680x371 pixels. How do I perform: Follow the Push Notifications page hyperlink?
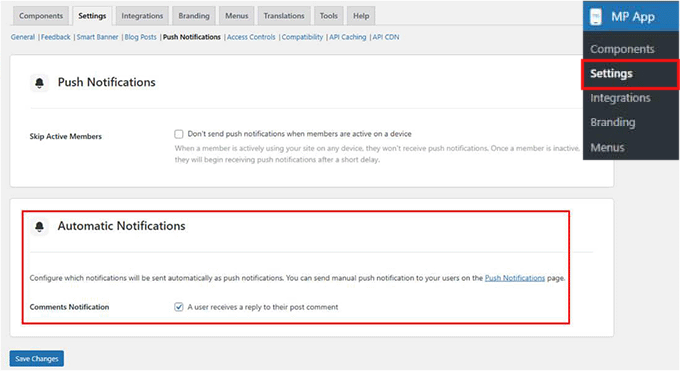click(515, 278)
